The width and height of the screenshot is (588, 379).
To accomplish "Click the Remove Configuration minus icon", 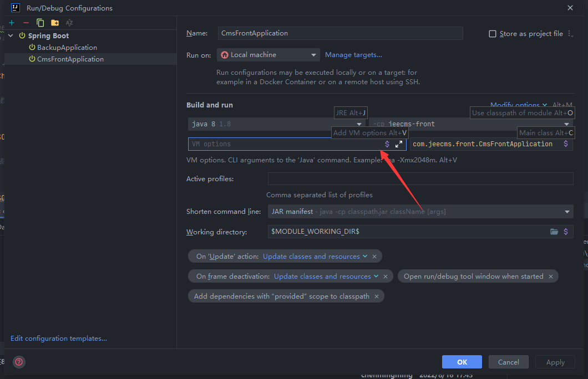I will [26, 23].
